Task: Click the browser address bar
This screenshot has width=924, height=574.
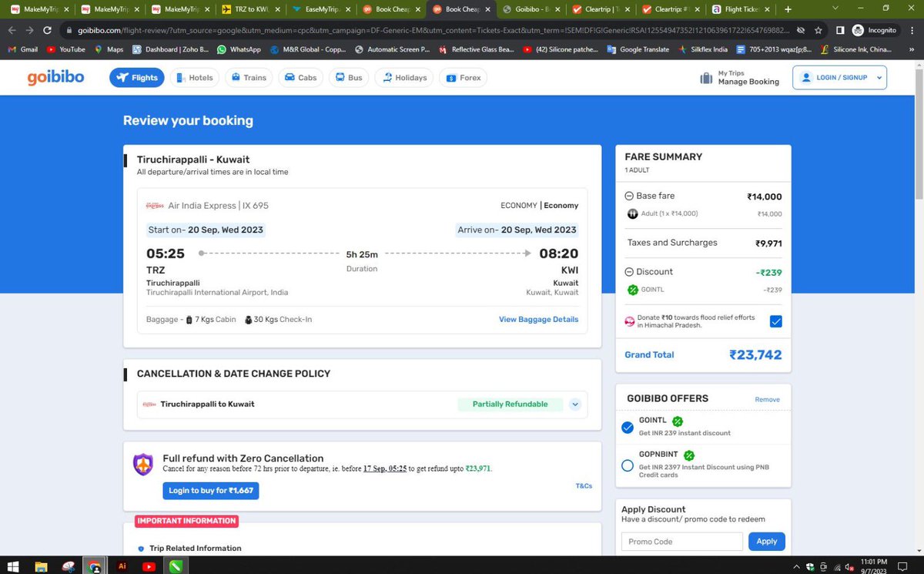Action: [428, 30]
